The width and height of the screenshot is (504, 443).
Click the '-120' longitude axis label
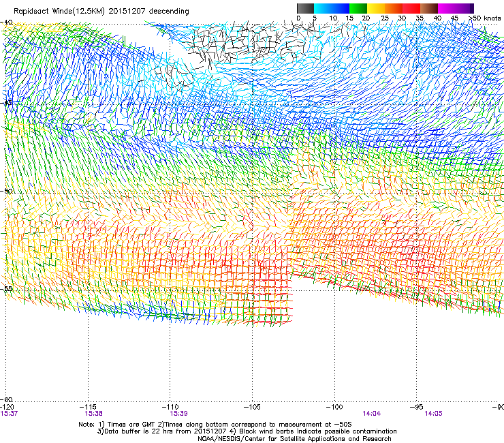click(7, 407)
